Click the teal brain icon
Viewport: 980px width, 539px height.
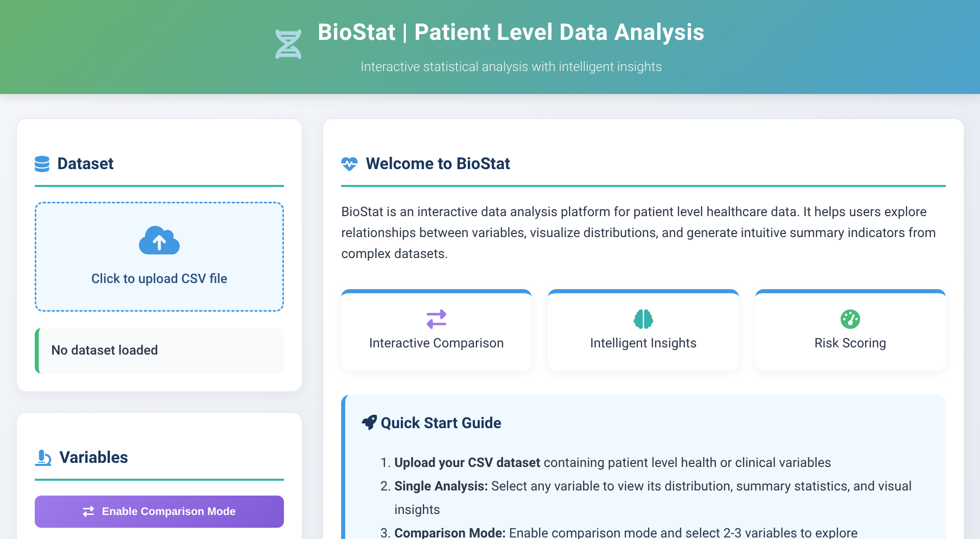pyautogui.click(x=643, y=319)
